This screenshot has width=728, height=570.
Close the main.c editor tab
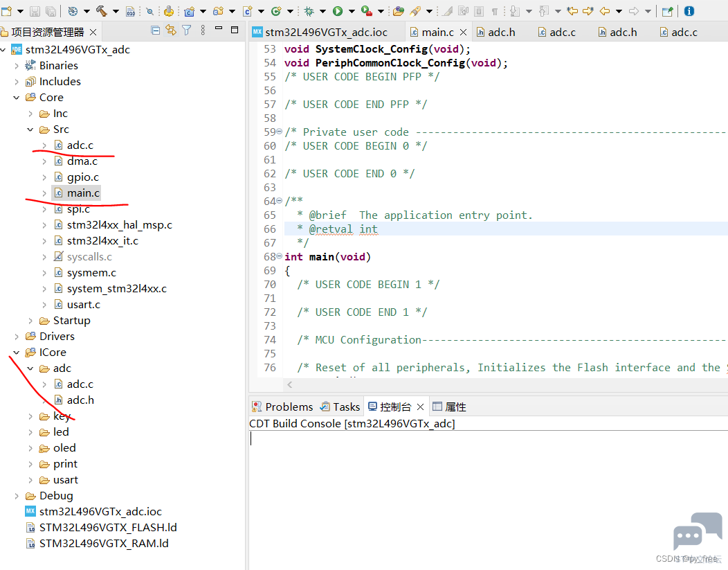(x=463, y=32)
